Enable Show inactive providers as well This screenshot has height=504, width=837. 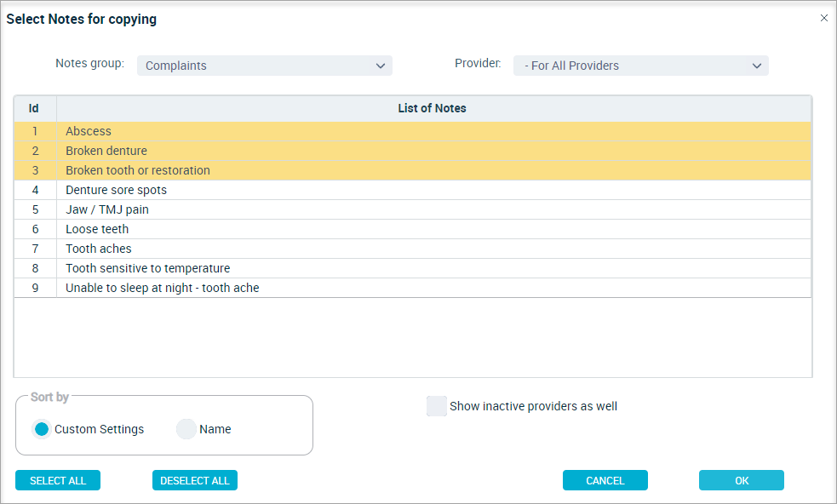(x=436, y=406)
